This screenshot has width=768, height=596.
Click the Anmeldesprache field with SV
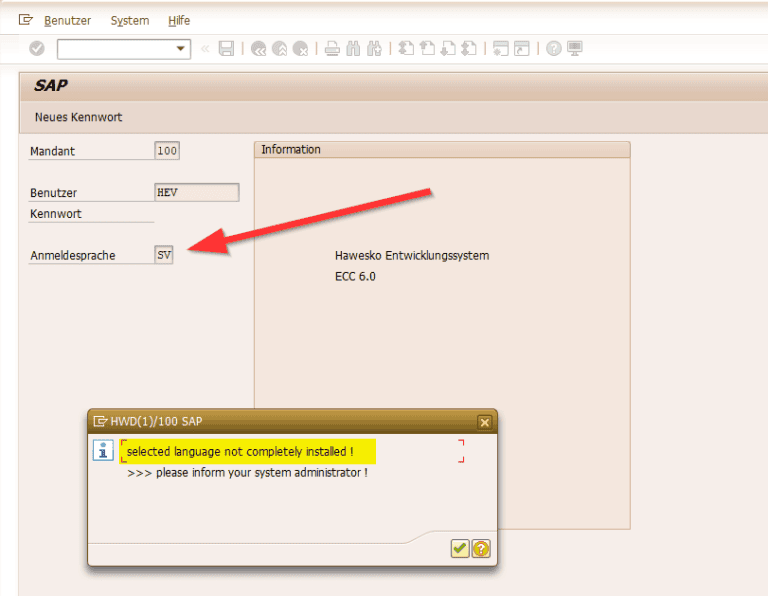pyautogui.click(x=164, y=255)
